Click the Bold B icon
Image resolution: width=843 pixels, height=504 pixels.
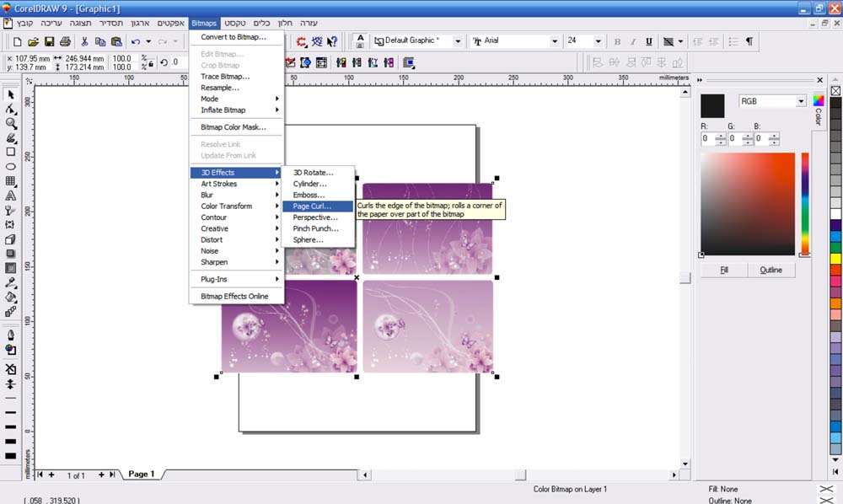pos(617,41)
